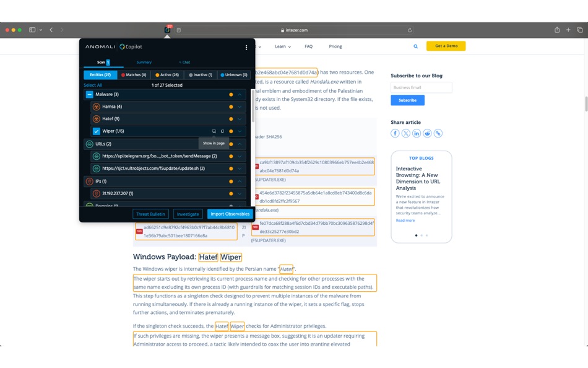Open Read more link in Top Blogs

(x=405, y=221)
